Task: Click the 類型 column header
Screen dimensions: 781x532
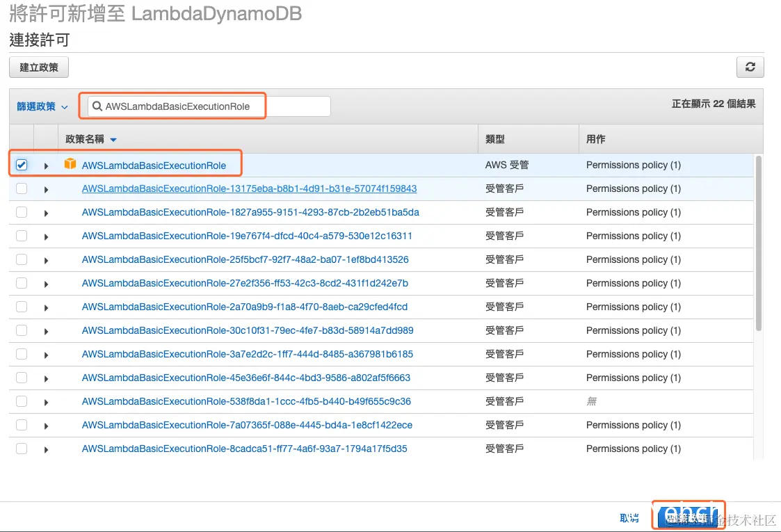Action: click(x=495, y=139)
